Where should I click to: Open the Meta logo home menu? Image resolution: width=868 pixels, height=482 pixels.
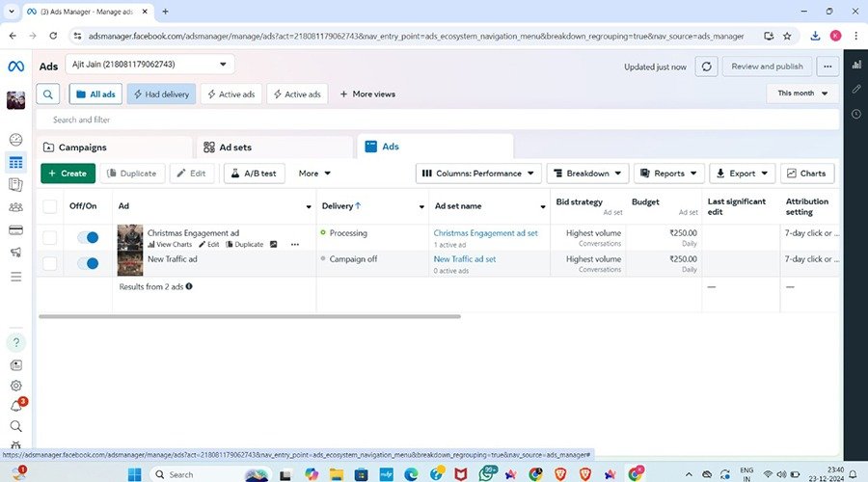(16, 67)
